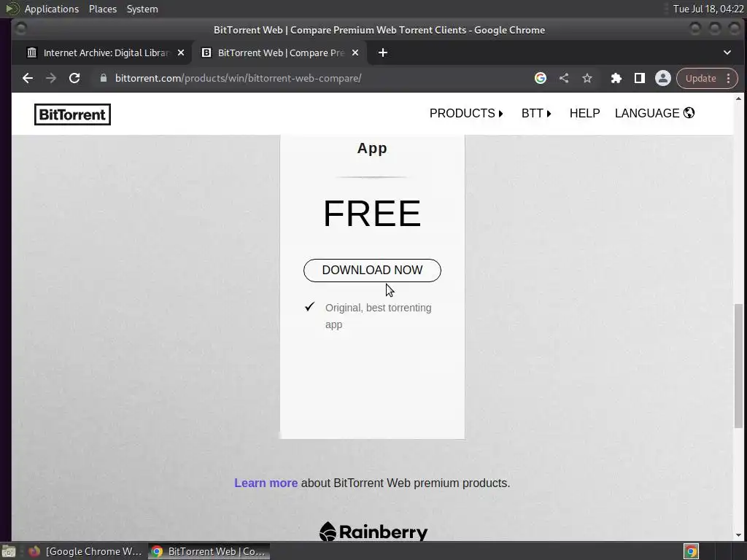The width and height of the screenshot is (747, 560).
Task: Click the Rainberry logo
Action: click(373, 532)
